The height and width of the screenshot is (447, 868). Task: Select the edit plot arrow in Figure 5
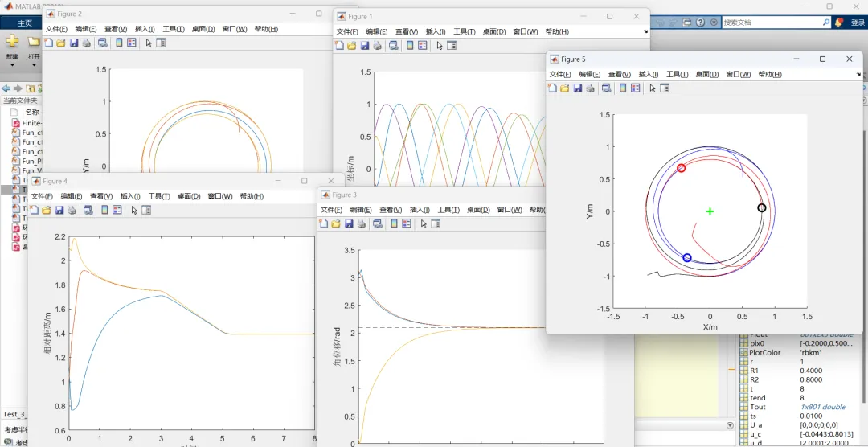652,88
